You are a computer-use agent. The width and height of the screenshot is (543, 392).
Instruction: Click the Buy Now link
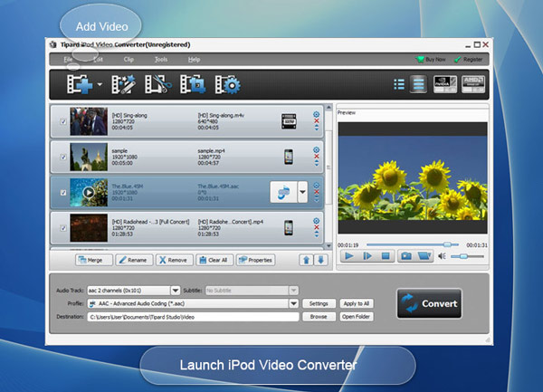point(431,59)
